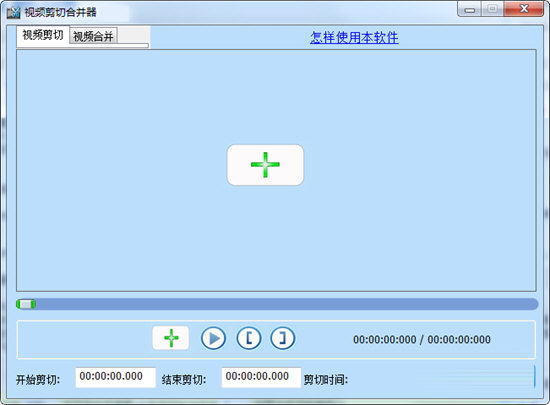Click the 开始剪切 label text
550x405 pixels.
(x=38, y=379)
